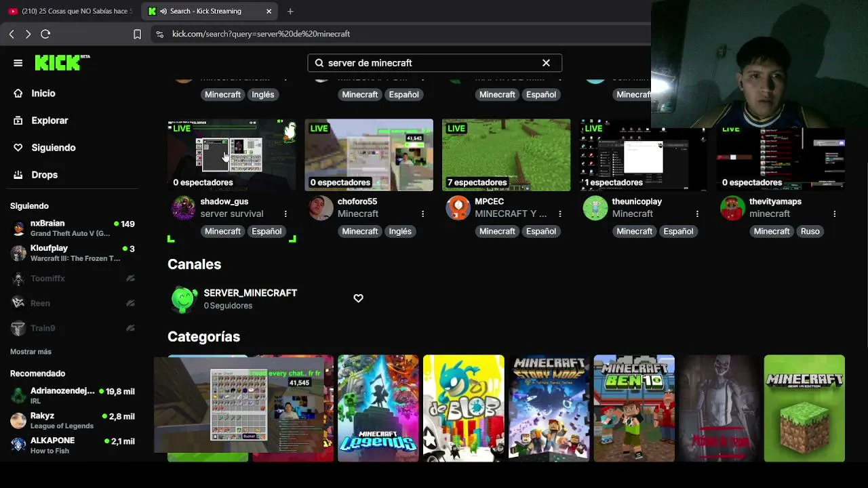
Task: Reload the page with the refresh icon
Action: click(45, 34)
